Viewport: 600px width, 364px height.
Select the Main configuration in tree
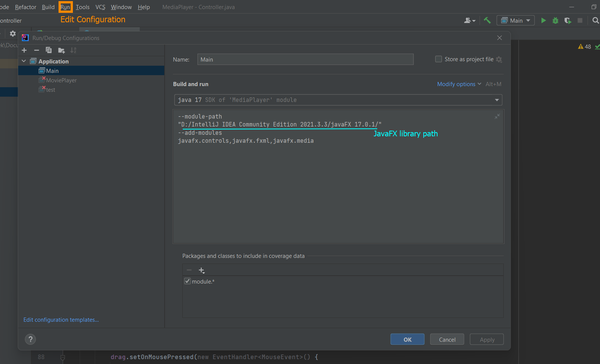tap(91, 71)
